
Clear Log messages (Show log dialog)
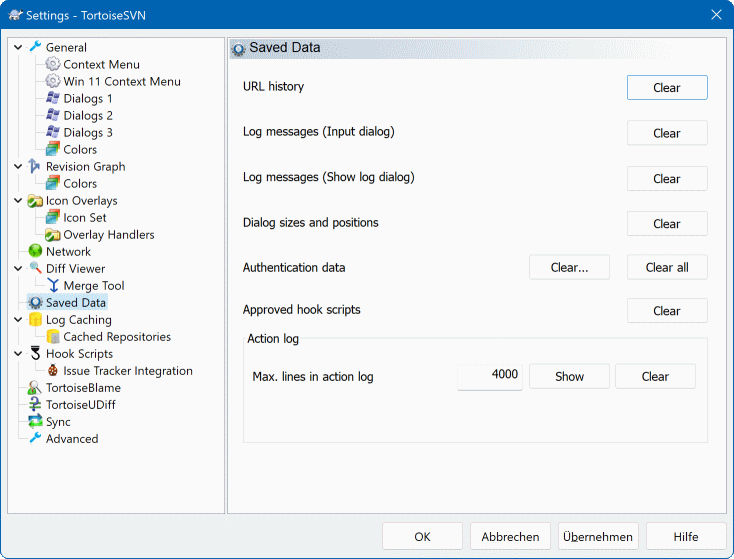pyautogui.click(x=667, y=178)
